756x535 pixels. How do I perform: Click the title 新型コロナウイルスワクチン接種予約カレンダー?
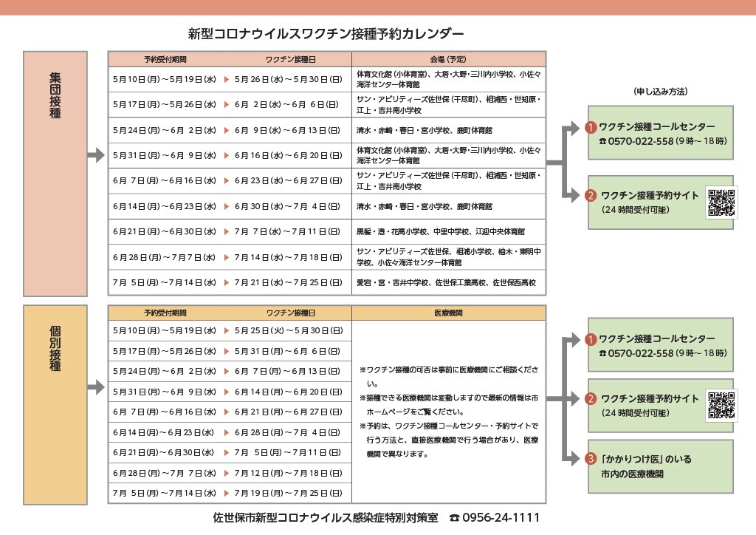[326, 34]
